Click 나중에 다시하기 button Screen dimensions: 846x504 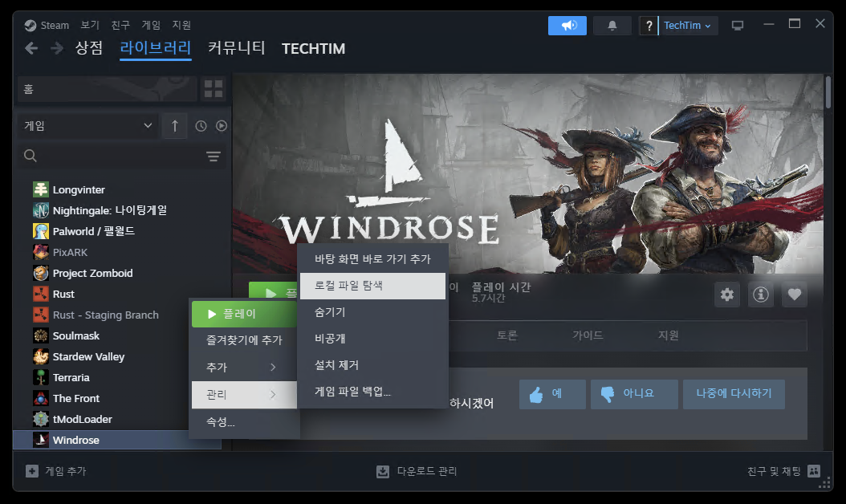point(734,394)
